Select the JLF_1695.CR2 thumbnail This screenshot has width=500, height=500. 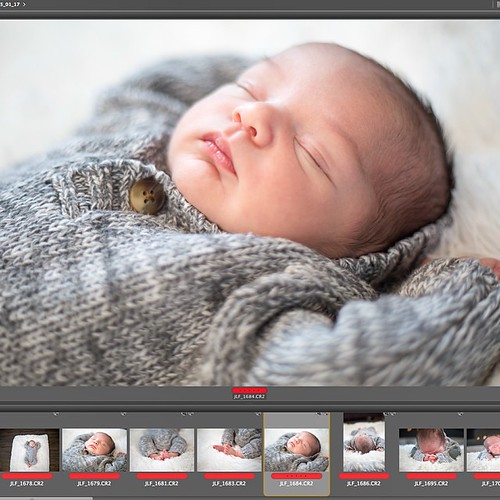(x=431, y=450)
